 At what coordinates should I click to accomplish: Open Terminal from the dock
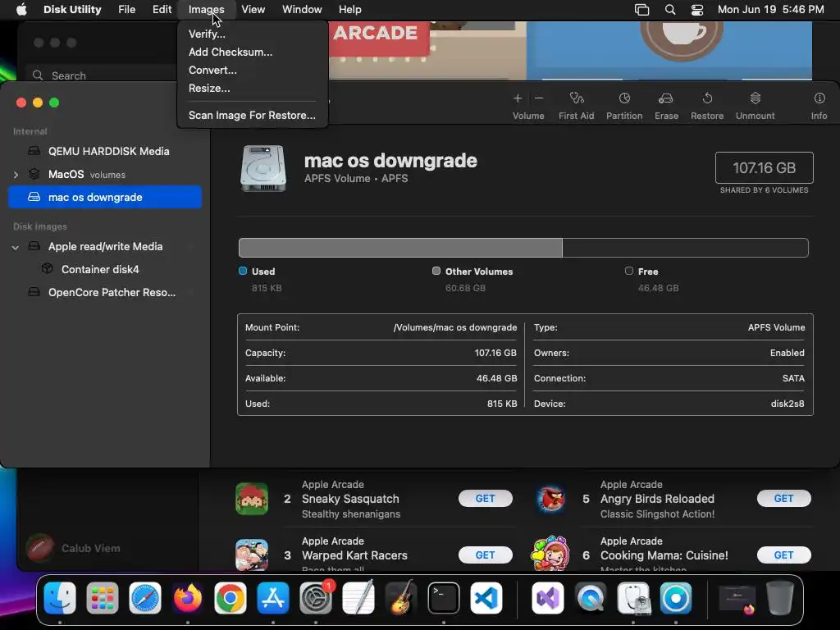point(444,597)
